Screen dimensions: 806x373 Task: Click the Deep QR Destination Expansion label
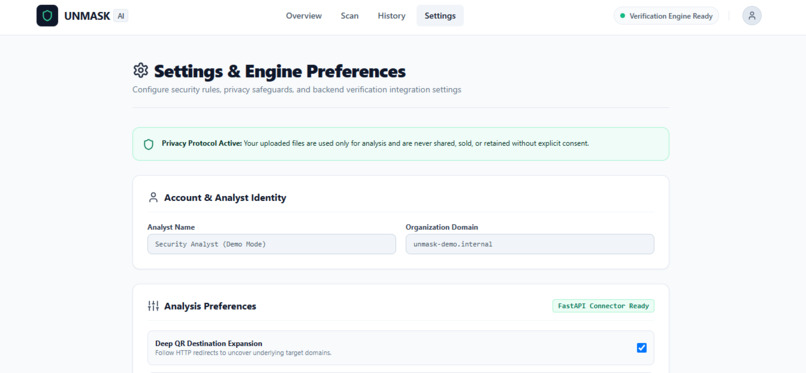(x=209, y=343)
